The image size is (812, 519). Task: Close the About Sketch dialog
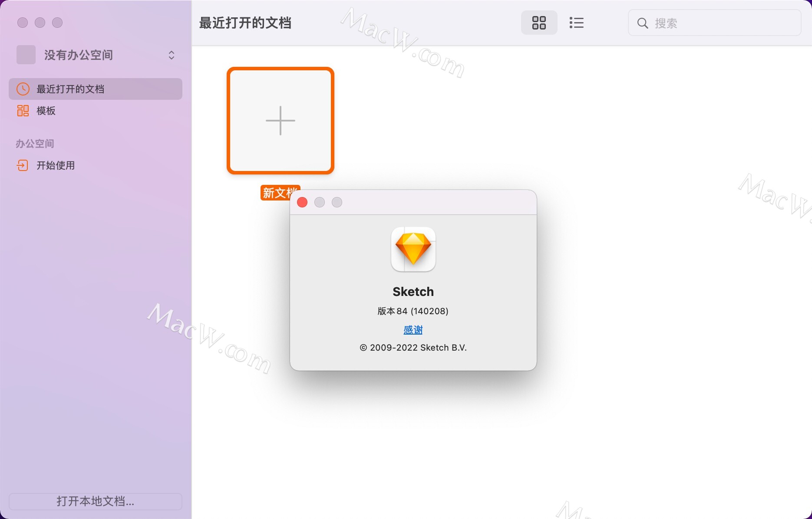click(302, 202)
